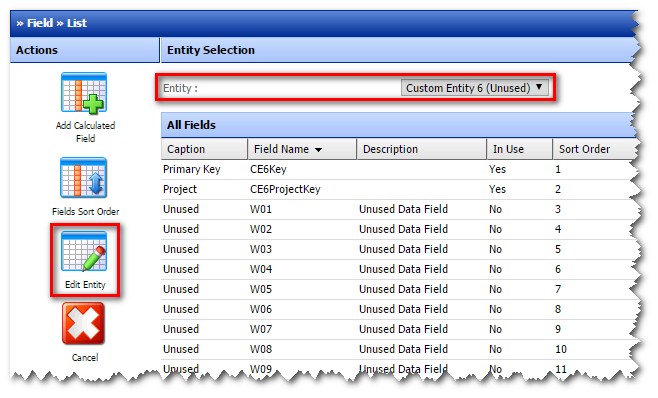
Task: Click the Edit Entity pencil icon
Action: pos(84,251)
